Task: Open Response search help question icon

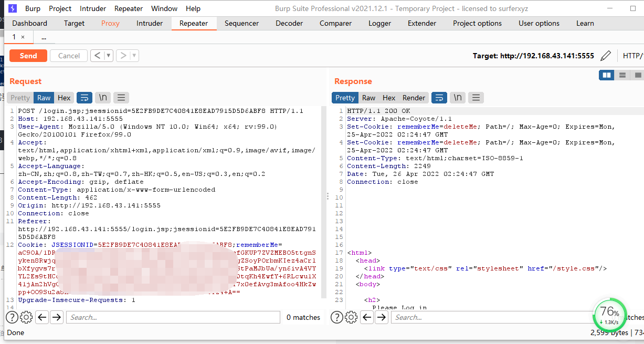Action: [336, 317]
